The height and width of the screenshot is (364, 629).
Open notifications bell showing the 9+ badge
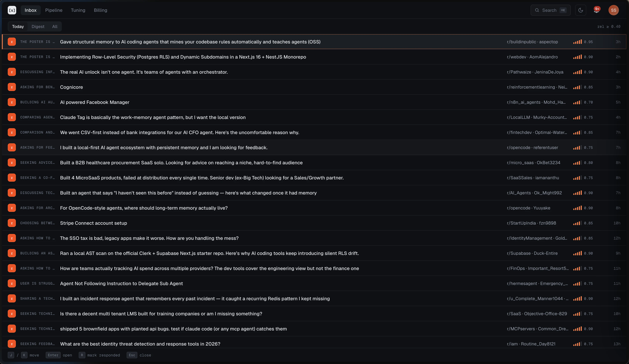click(x=597, y=10)
